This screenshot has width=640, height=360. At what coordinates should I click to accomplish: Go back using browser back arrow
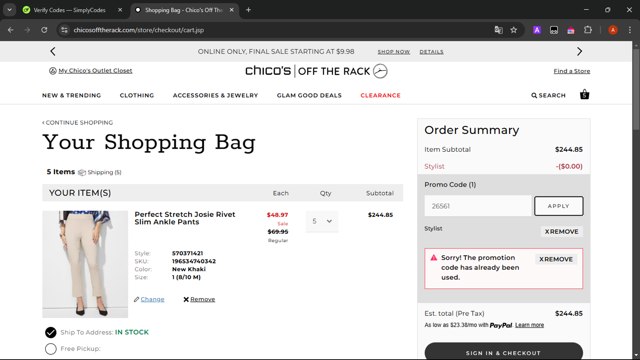[x=11, y=30]
